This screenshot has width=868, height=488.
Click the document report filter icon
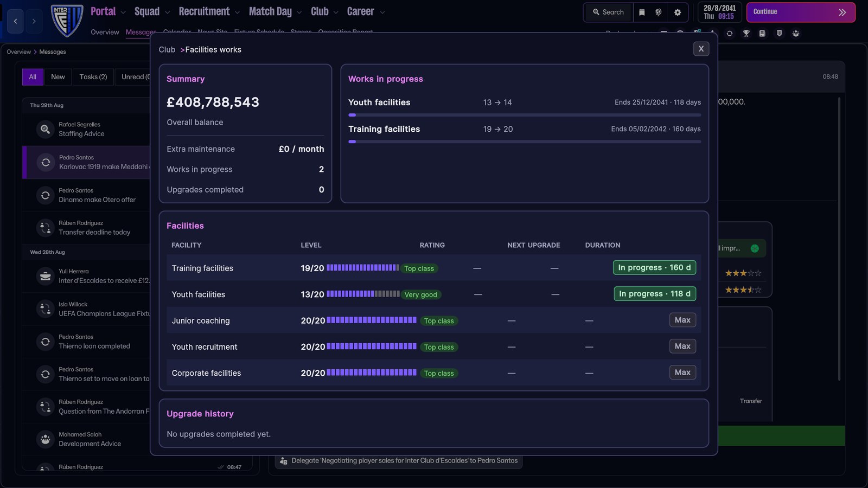762,34
